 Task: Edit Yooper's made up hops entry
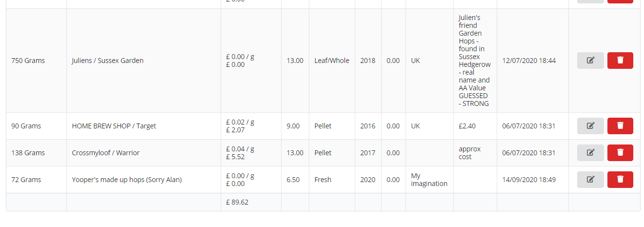coord(590,180)
